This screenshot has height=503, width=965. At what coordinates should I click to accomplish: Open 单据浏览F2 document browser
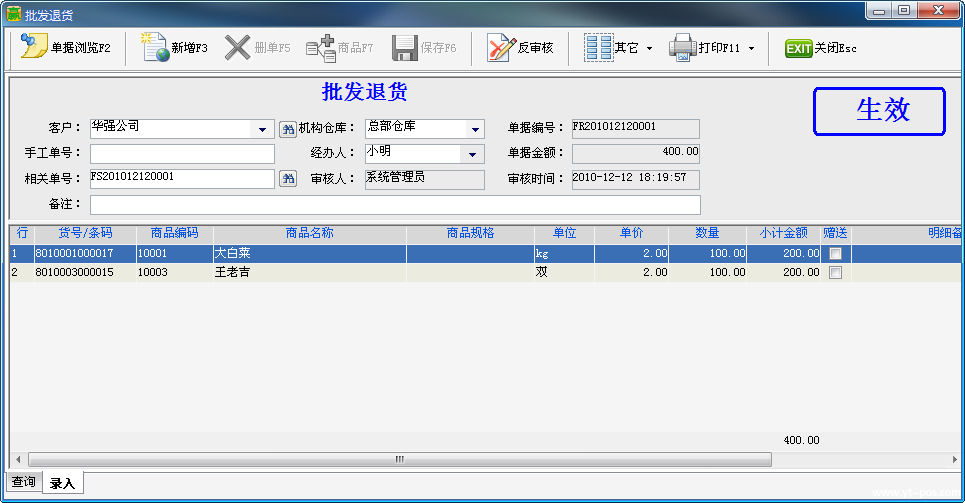point(65,47)
